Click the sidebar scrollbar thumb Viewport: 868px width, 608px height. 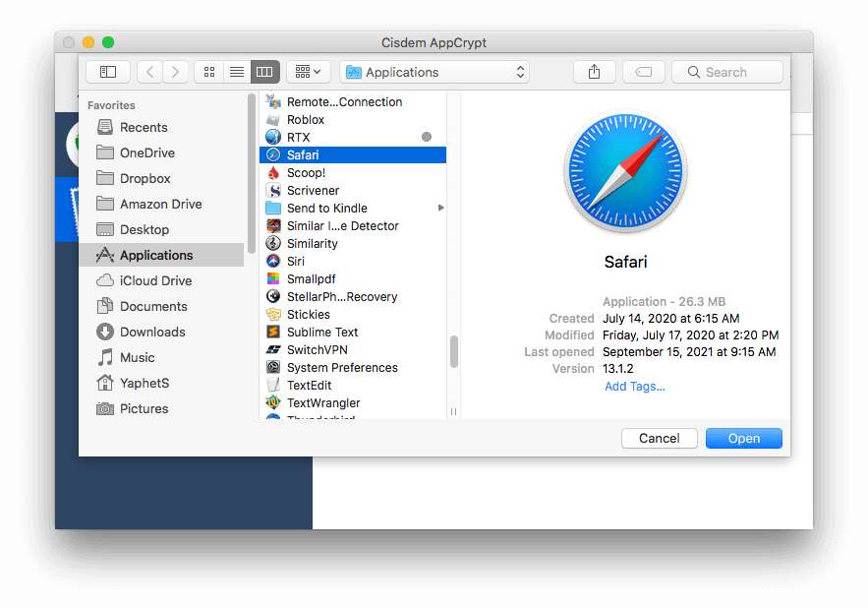252,173
